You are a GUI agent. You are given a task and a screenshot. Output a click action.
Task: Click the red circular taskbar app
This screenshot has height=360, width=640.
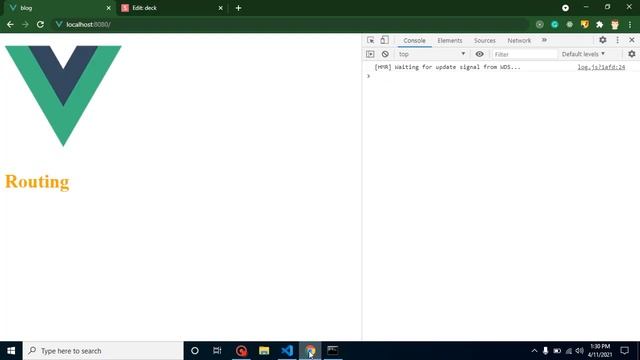click(x=241, y=351)
